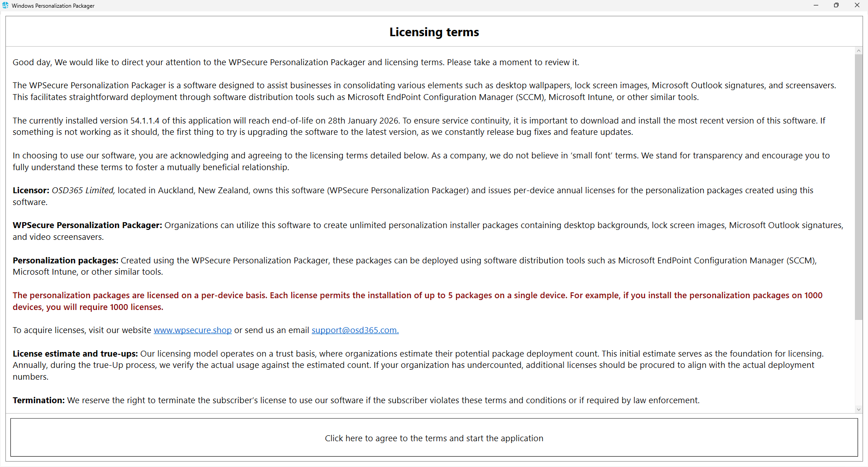Open the www.wpsecure.shop website link

192,330
